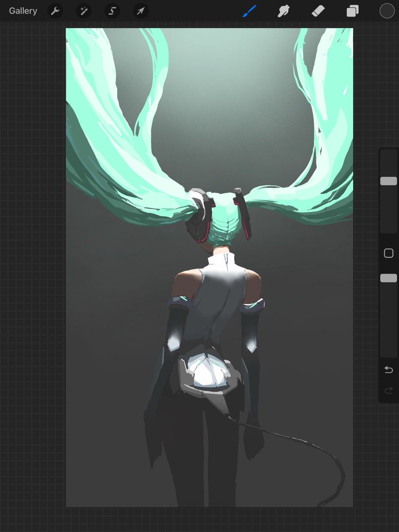Image resolution: width=399 pixels, height=532 pixels.
Task: Select the Eraser tool
Action: tap(318, 11)
